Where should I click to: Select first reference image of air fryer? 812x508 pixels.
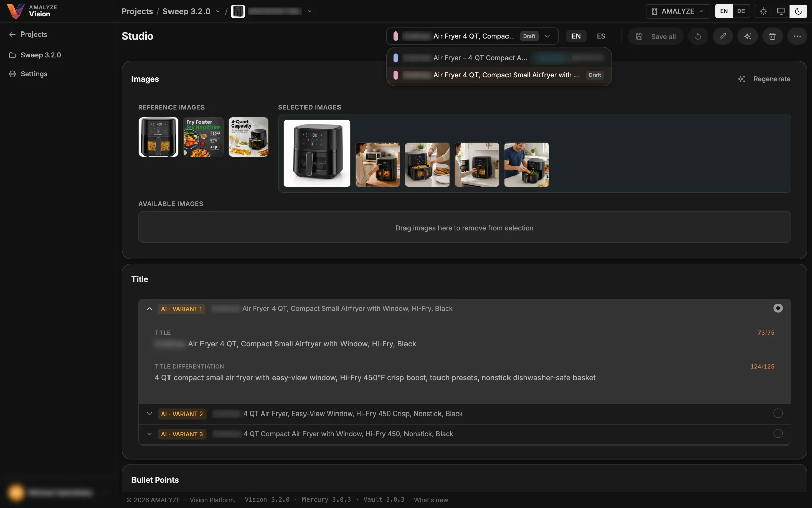click(x=158, y=137)
